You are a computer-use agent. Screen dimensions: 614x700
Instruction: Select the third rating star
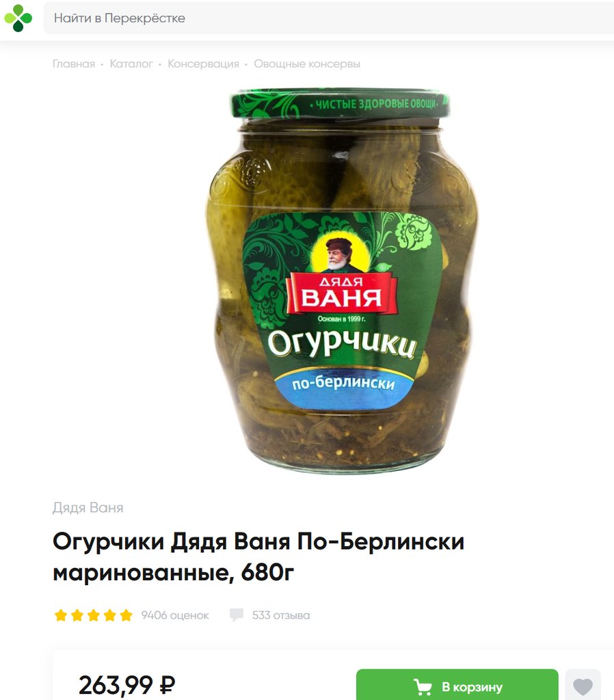[93, 615]
